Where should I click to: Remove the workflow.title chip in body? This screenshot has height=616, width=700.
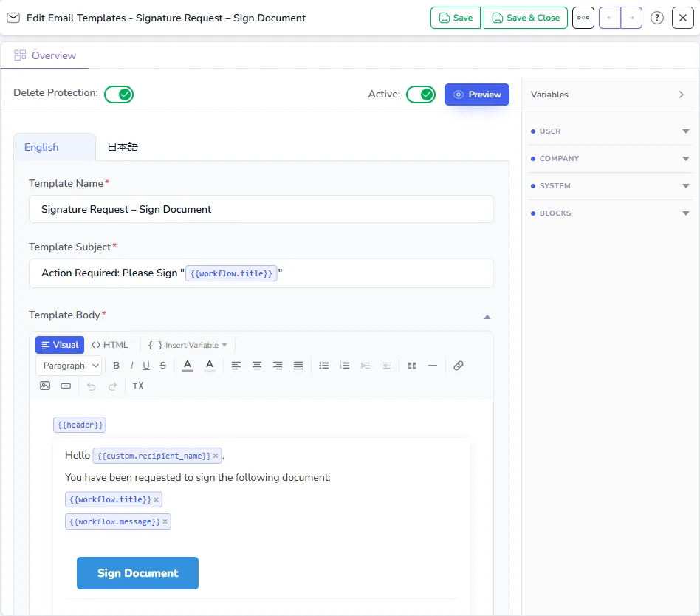tap(157, 499)
